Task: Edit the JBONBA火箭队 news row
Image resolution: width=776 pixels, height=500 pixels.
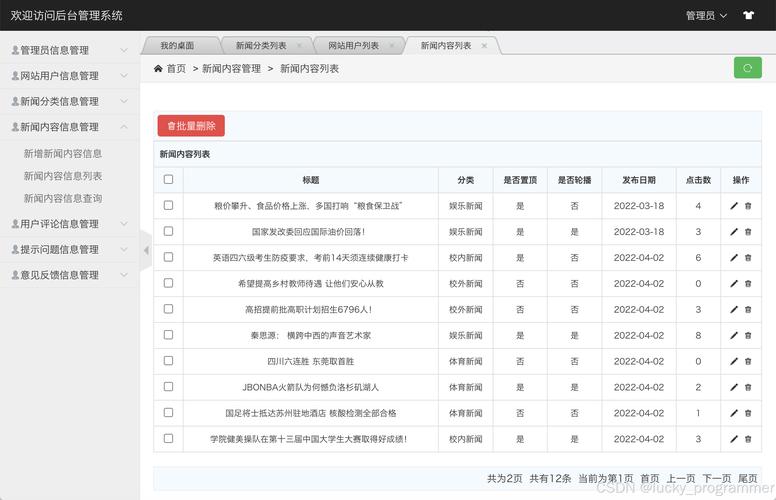Action: tap(734, 387)
